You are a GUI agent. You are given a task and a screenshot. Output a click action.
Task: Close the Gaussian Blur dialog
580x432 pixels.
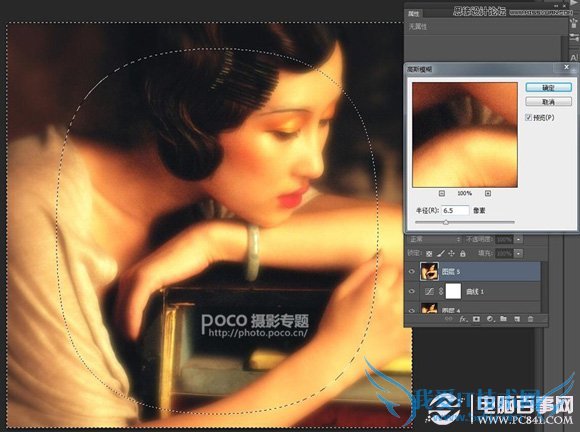pyautogui.click(x=566, y=67)
